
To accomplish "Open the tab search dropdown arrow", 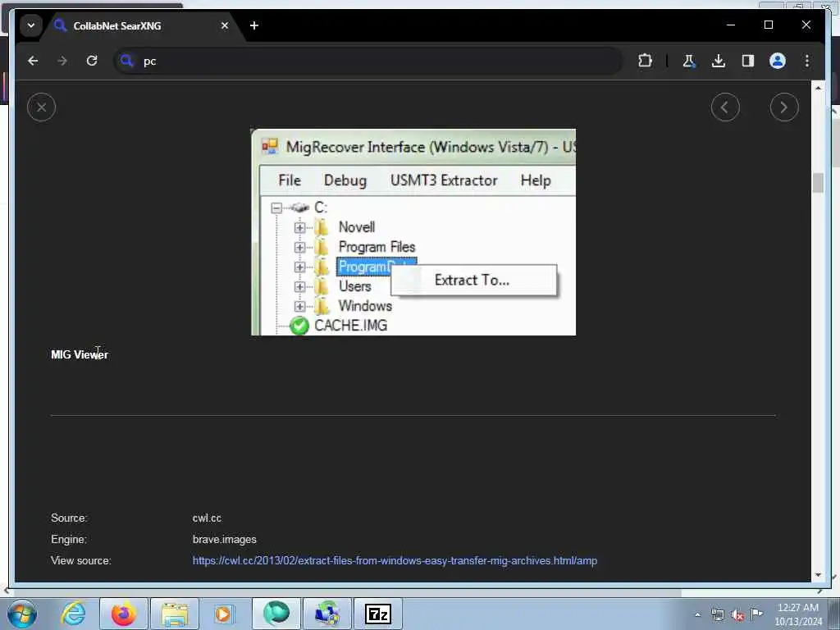I will tap(31, 25).
